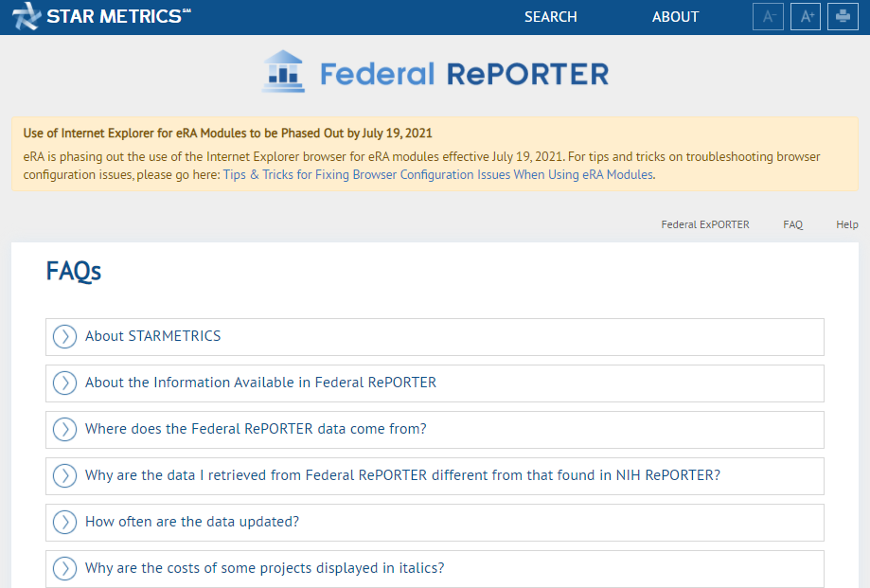
Task: Open the FAQ link in sub navigation
Action: (793, 224)
